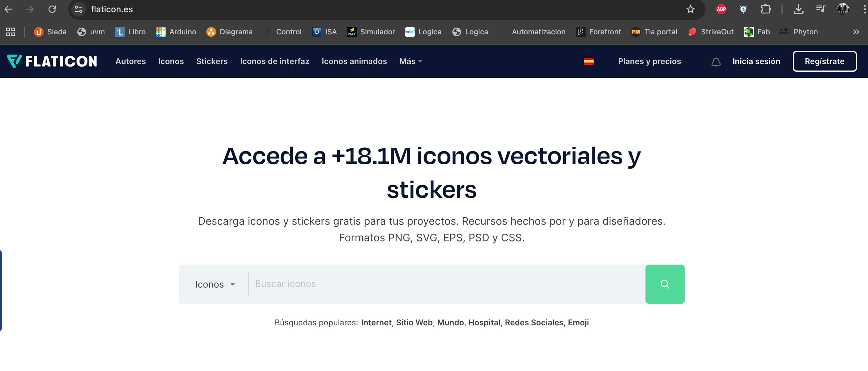868x371 pixels.
Task: Open the Logica bookmark with globe icon
Action: (x=470, y=32)
